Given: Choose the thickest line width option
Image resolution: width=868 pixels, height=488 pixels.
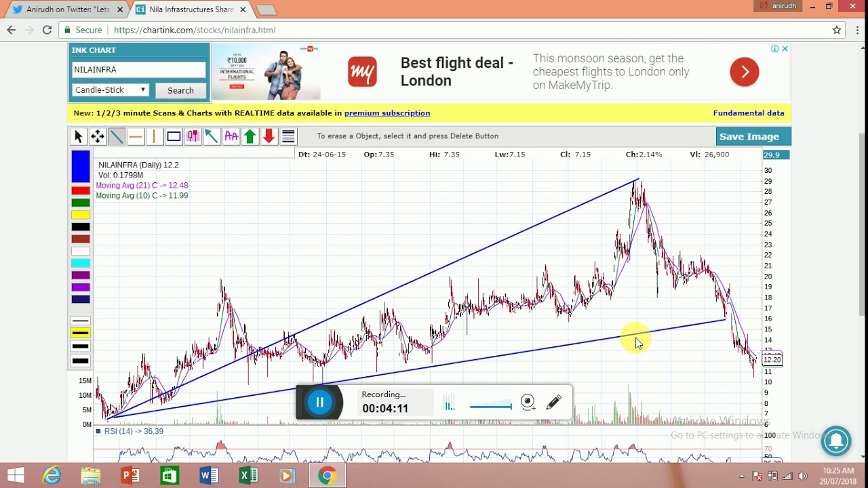Looking at the screenshot, I should [x=81, y=361].
